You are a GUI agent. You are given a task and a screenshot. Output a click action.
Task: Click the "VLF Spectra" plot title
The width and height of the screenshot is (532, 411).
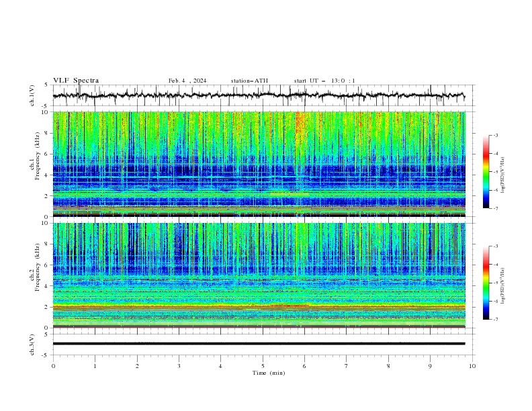tap(76, 81)
